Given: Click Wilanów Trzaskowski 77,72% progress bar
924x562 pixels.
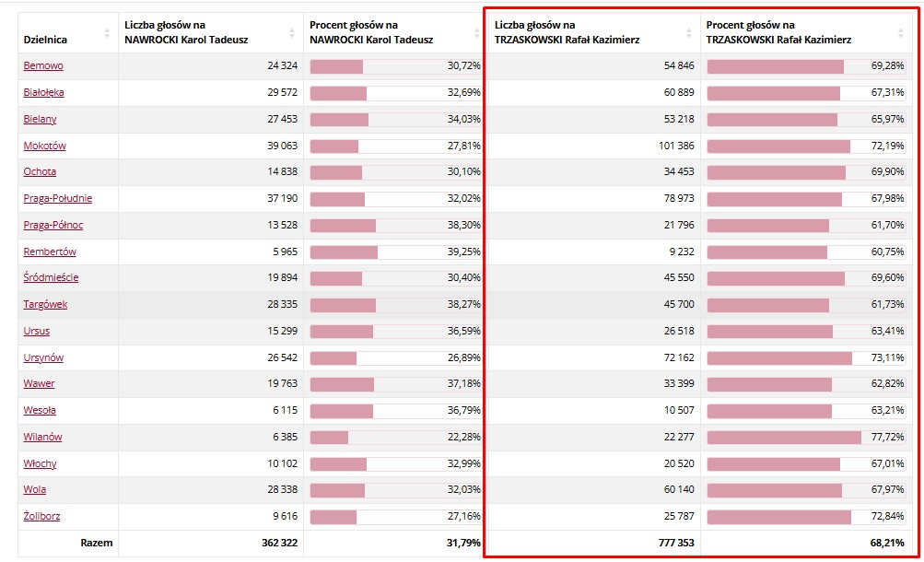Looking at the screenshot, I should (x=805, y=437).
